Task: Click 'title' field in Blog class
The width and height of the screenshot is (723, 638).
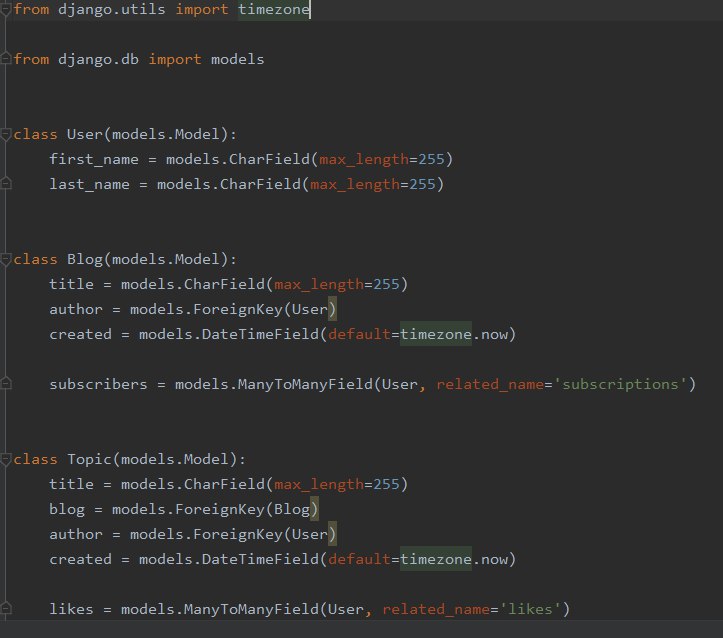Action: pyautogui.click(x=71, y=284)
